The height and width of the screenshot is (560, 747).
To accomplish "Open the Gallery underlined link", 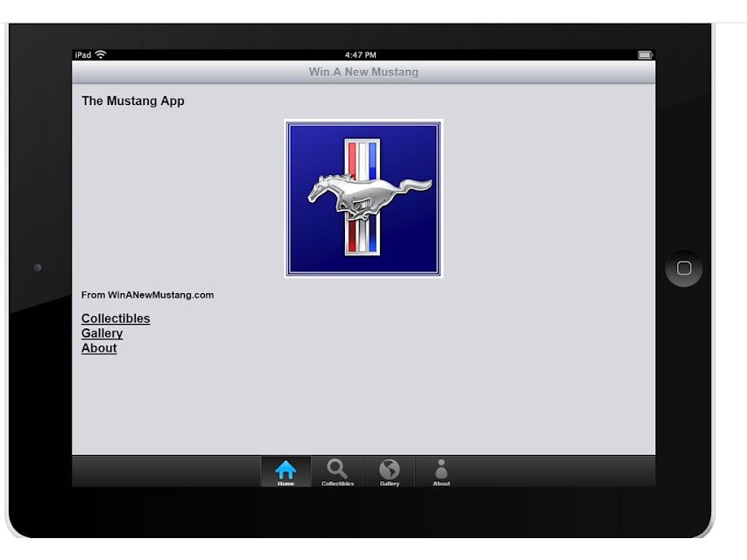I will [102, 333].
